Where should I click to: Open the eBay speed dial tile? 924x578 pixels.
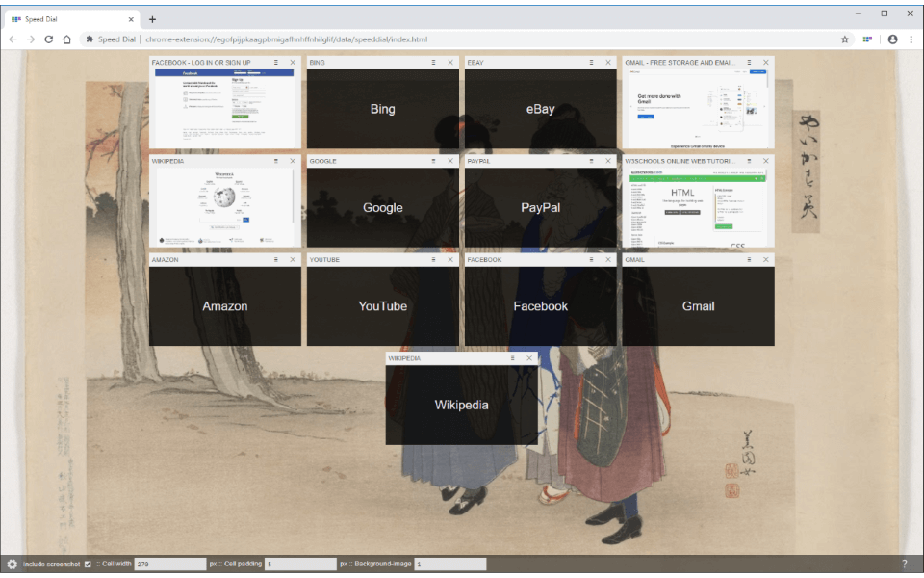pos(540,109)
